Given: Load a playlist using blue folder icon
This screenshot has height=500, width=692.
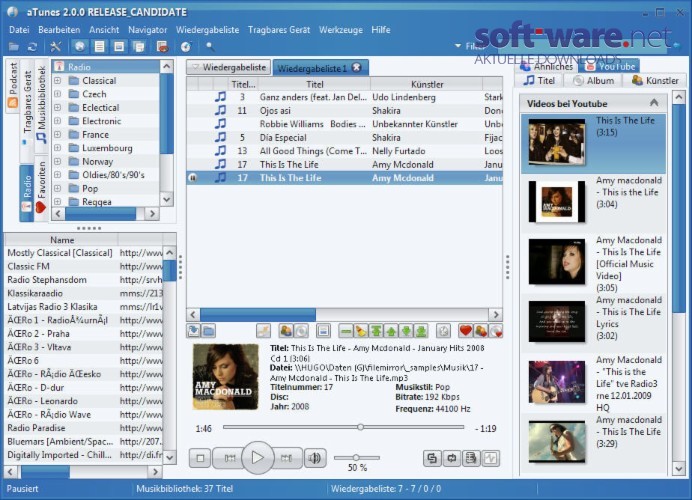Looking at the screenshot, I should (x=208, y=331).
